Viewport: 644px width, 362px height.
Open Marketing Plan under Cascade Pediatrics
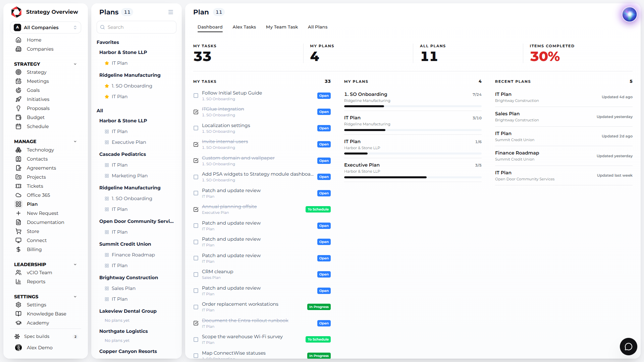(129, 176)
